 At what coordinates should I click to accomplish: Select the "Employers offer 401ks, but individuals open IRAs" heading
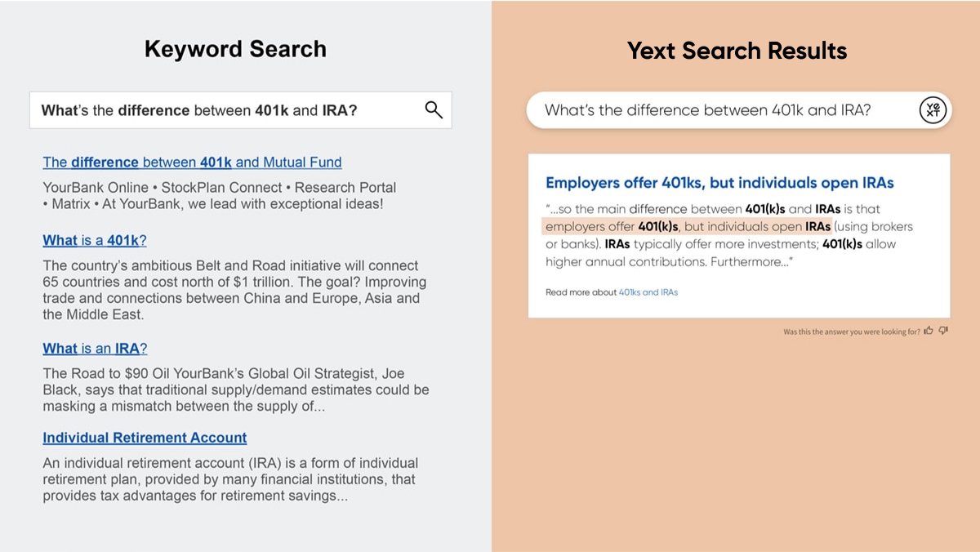pos(719,183)
